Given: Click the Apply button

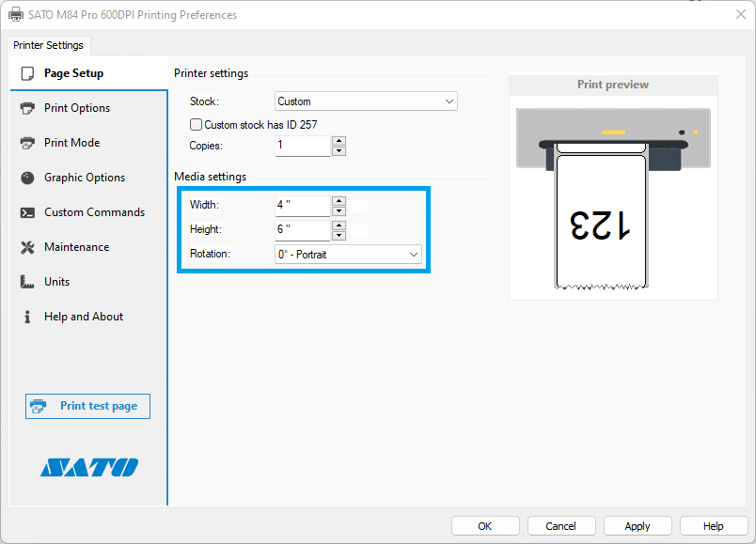Looking at the screenshot, I should pyautogui.click(x=638, y=526).
